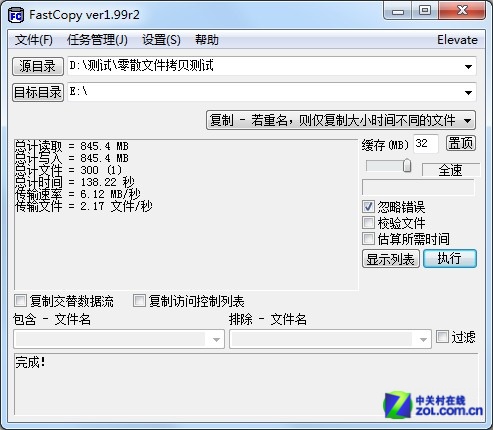The width and height of the screenshot is (493, 430).
Task: Open the 设置(S) menu
Action: click(x=161, y=40)
